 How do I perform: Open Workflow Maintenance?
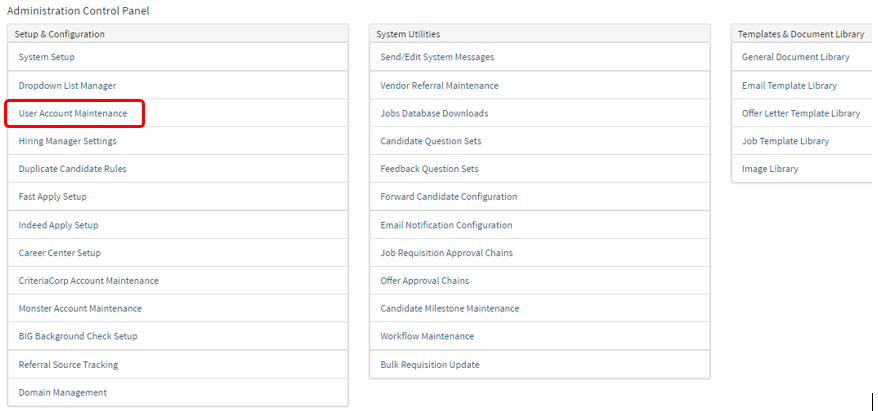click(x=427, y=336)
